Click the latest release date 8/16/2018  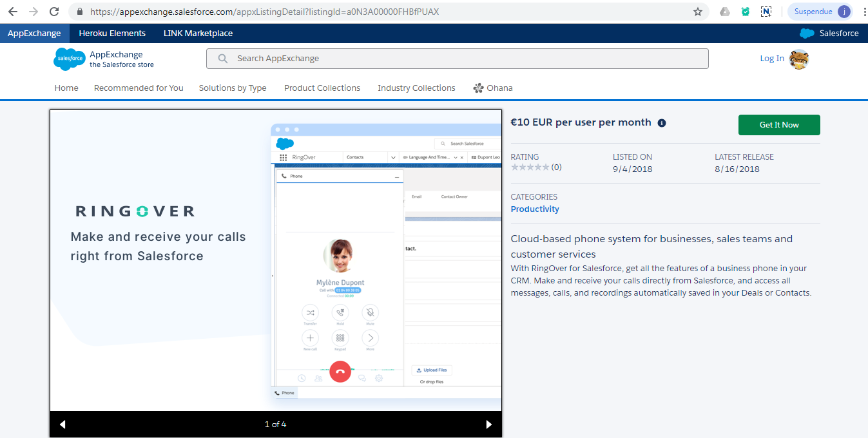coord(737,169)
